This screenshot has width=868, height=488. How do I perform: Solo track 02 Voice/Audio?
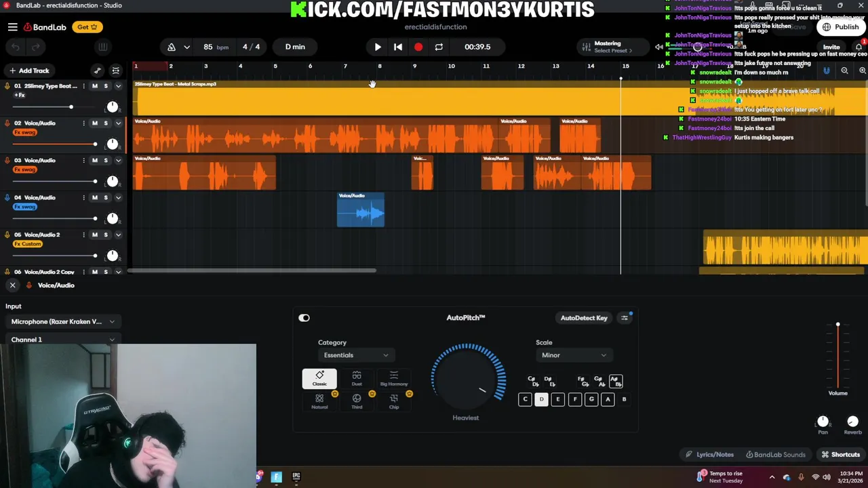pos(106,123)
